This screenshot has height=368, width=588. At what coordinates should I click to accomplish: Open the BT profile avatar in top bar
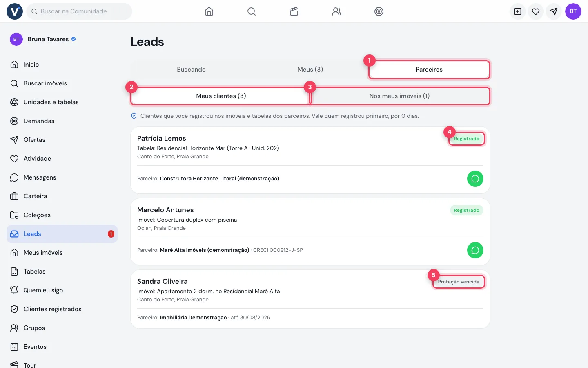coord(573,11)
